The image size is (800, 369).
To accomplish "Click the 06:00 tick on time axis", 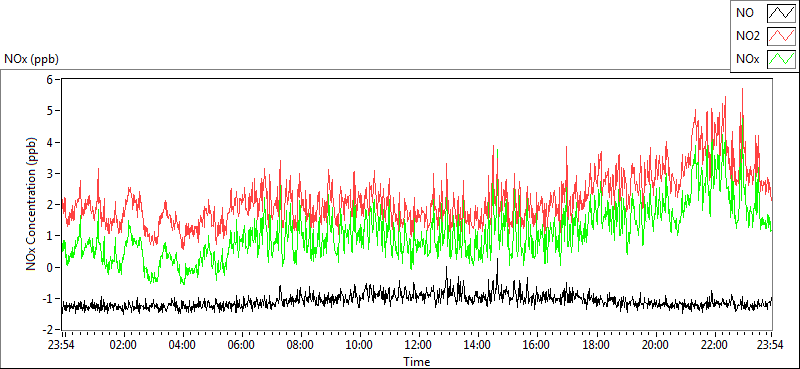I will [241, 345].
